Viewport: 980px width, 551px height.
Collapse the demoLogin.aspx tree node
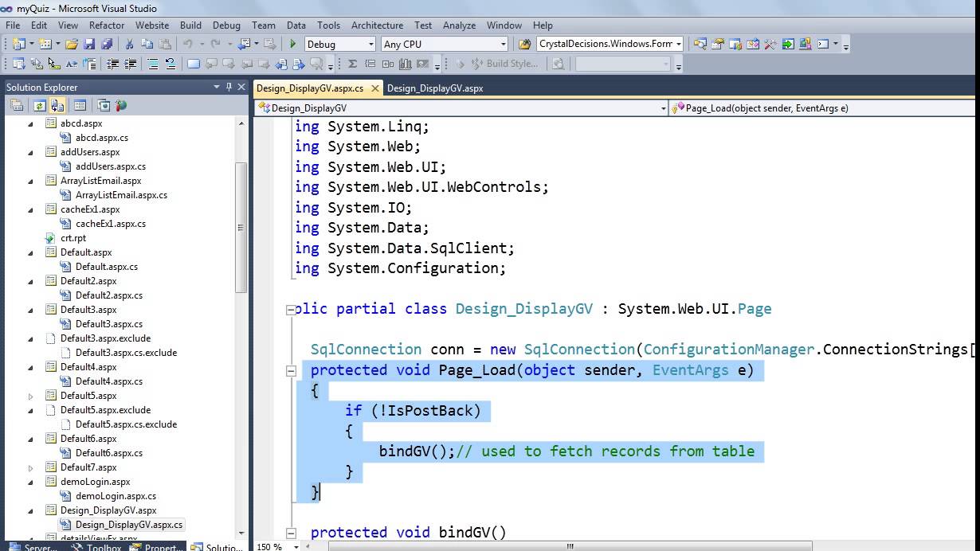(x=31, y=482)
